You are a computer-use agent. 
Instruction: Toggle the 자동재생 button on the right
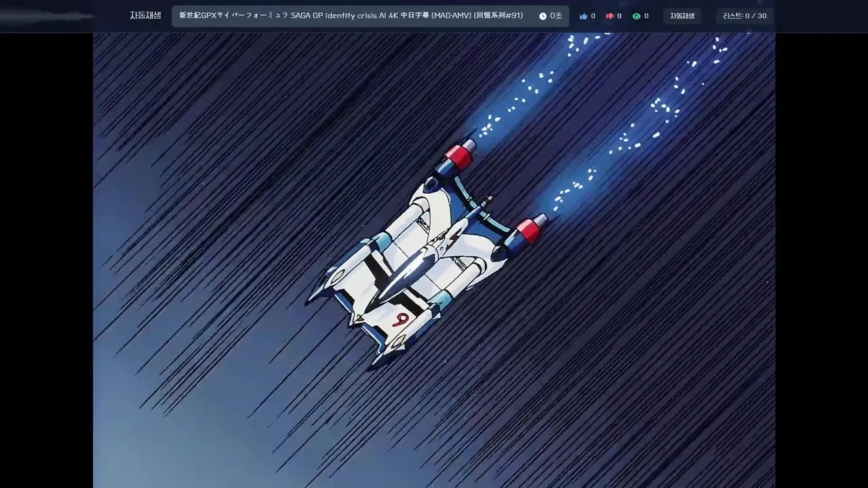tap(682, 16)
